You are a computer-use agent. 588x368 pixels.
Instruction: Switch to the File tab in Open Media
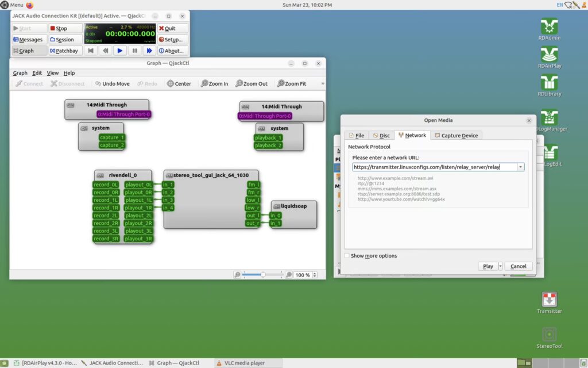coord(356,136)
